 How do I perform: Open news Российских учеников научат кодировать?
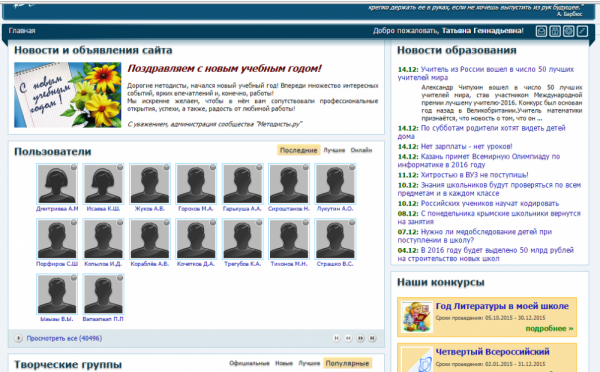pyautogui.click(x=490, y=203)
